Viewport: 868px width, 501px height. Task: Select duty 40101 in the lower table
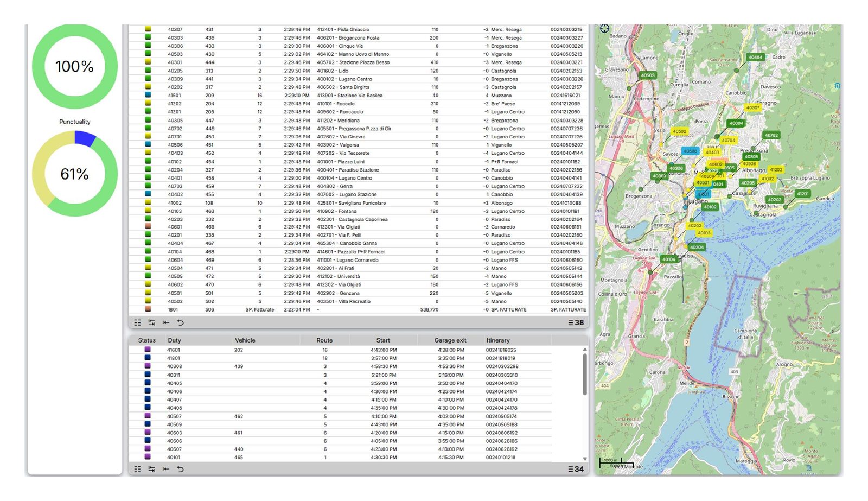[x=341, y=457]
